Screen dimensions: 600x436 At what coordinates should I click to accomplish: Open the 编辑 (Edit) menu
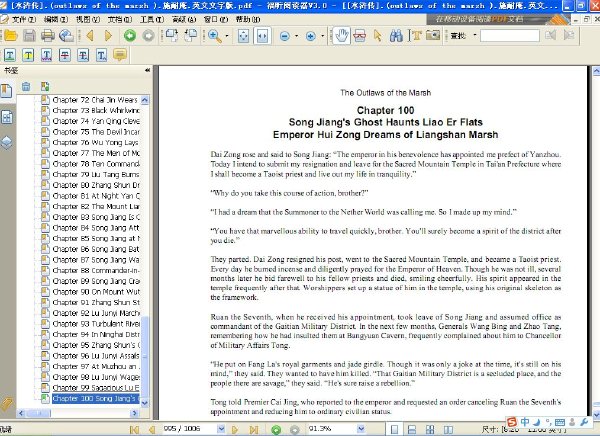click(x=56, y=19)
